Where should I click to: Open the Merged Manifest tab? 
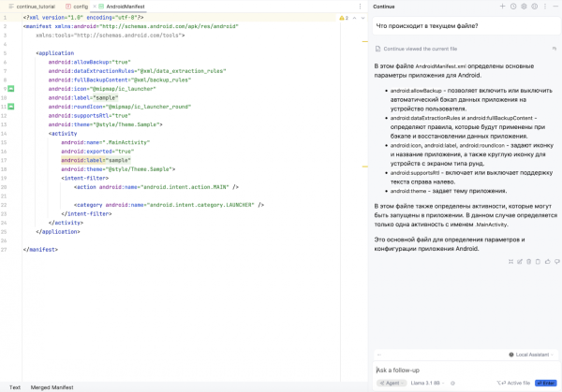pyautogui.click(x=52, y=386)
